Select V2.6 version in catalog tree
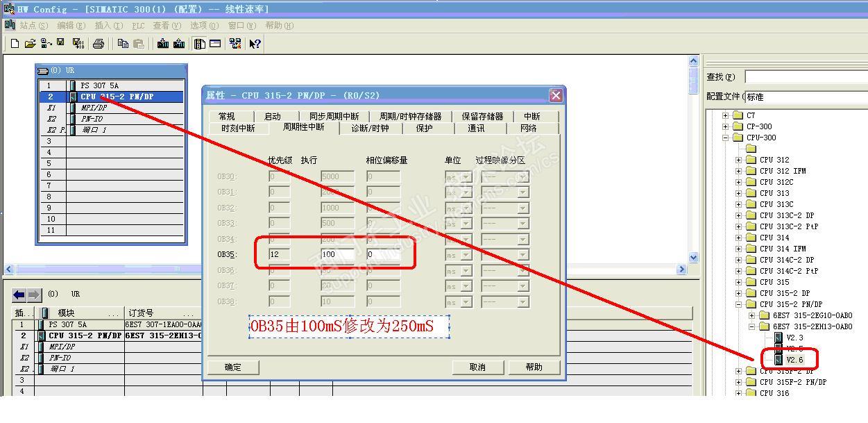Image resolution: width=868 pixels, height=423 pixels. pyautogui.click(x=794, y=360)
